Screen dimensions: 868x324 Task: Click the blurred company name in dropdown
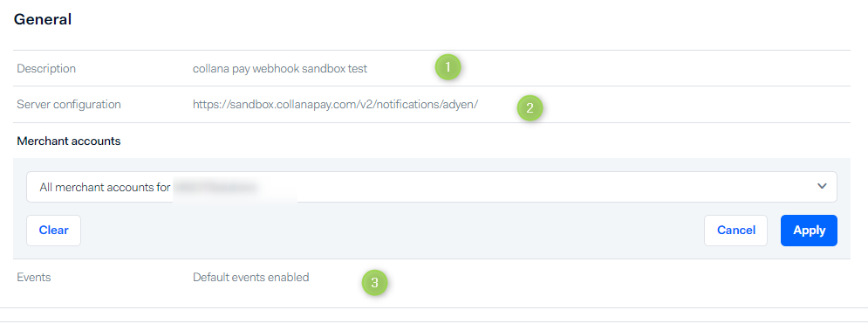click(236, 188)
